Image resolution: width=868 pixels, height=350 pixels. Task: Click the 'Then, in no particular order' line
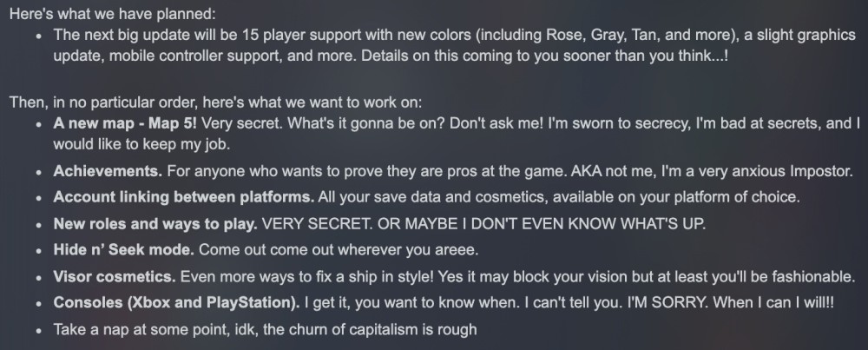click(x=215, y=102)
